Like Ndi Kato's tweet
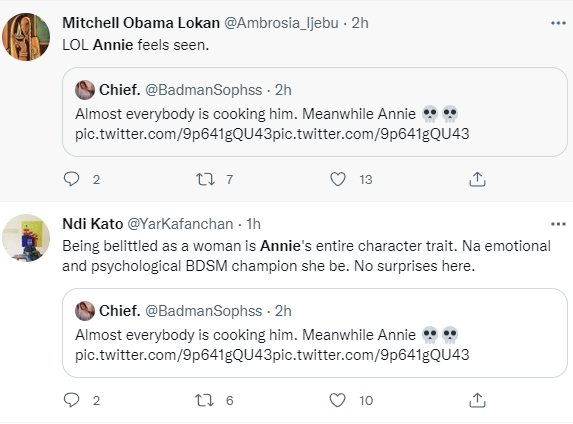Image resolution: width=573 pixels, height=424 pixels. (337, 400)
